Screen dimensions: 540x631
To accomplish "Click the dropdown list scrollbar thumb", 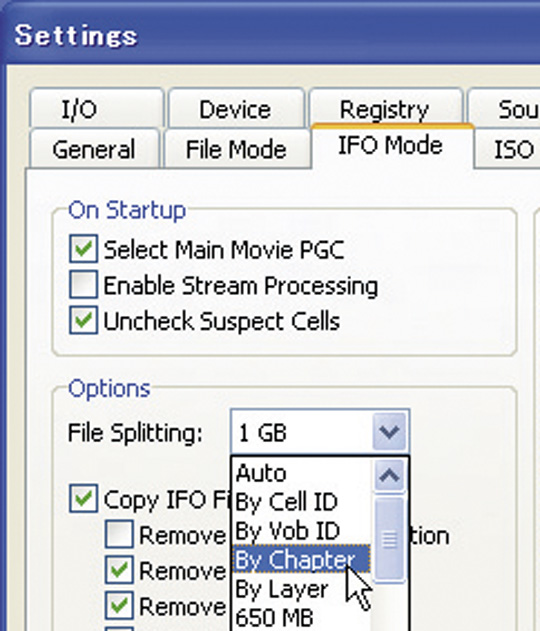I will point(389,539).
